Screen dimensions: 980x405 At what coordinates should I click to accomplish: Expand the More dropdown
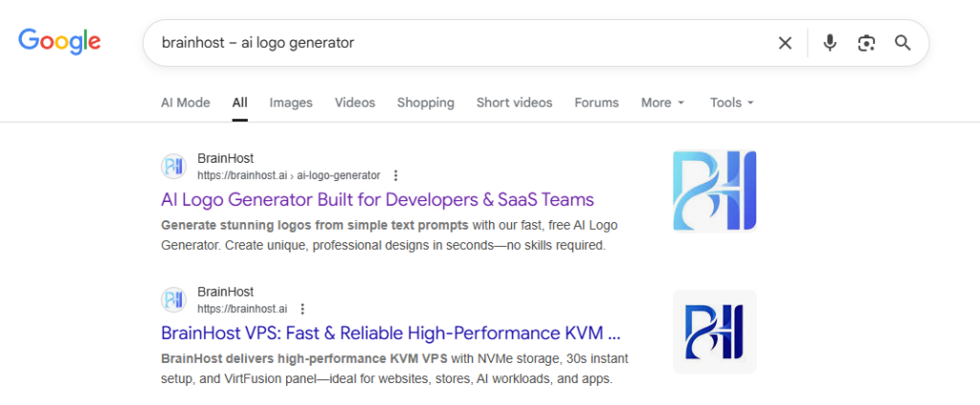click(x=662, y=102)
